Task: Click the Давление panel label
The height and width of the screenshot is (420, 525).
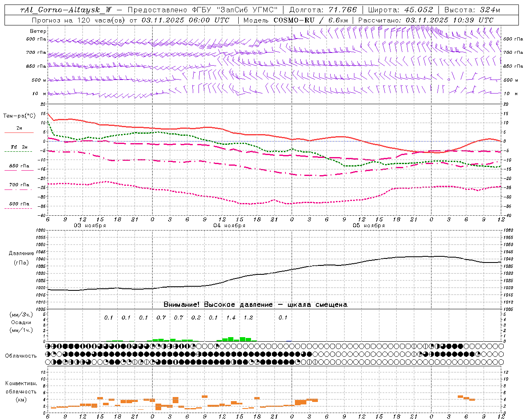Action: pyautogui.click(x=21, y=253)
